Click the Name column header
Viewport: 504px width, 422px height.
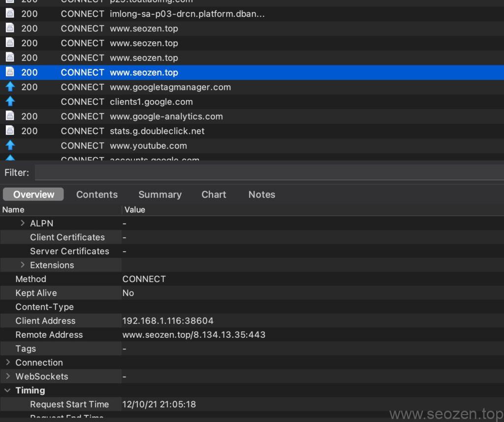click(61, 210)
